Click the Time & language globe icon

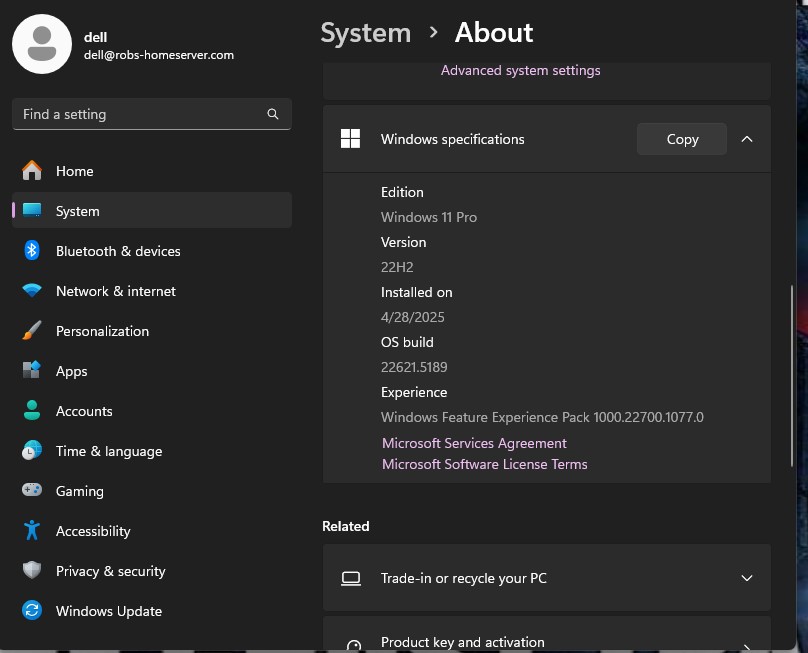point(32,451)
